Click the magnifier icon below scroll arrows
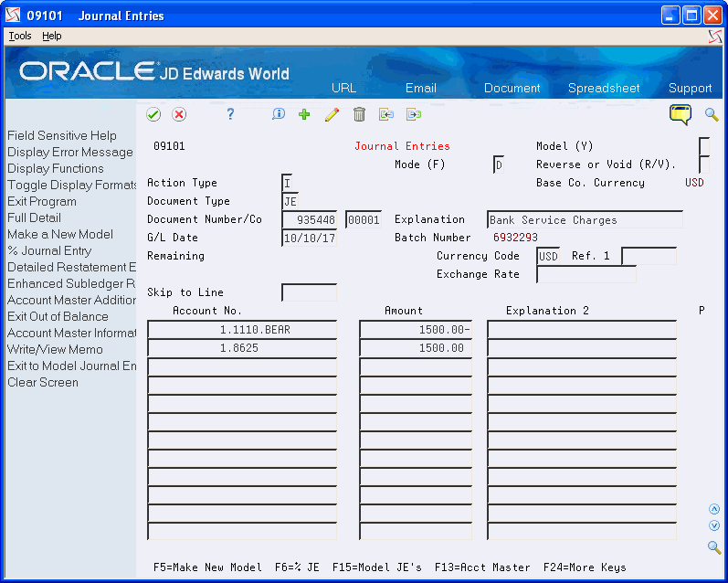 click(714, 547)
